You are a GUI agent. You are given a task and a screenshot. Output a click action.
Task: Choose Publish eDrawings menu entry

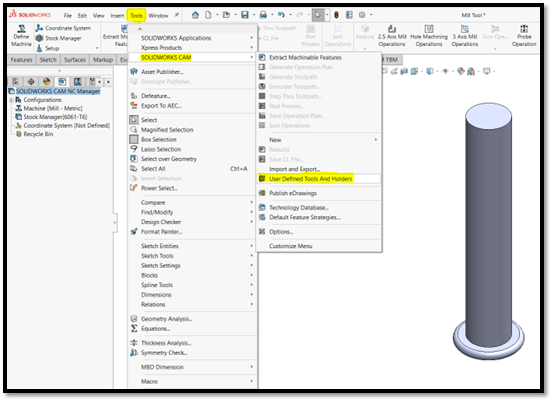[x=319, y=193]
